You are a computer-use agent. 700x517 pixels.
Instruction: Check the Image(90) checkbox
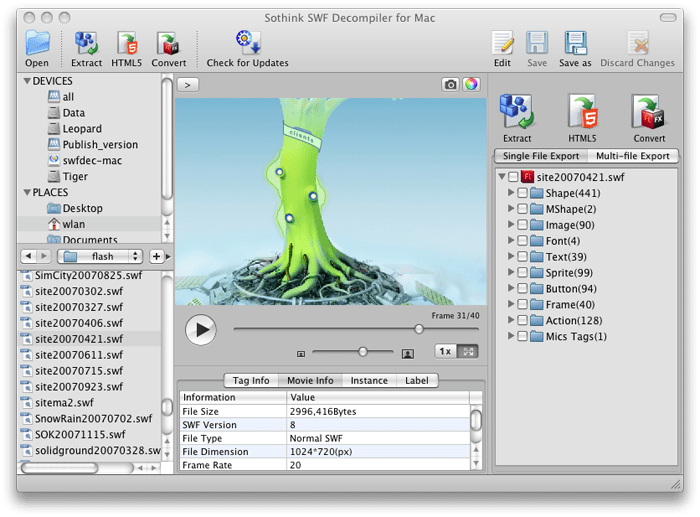pos(522,225)
